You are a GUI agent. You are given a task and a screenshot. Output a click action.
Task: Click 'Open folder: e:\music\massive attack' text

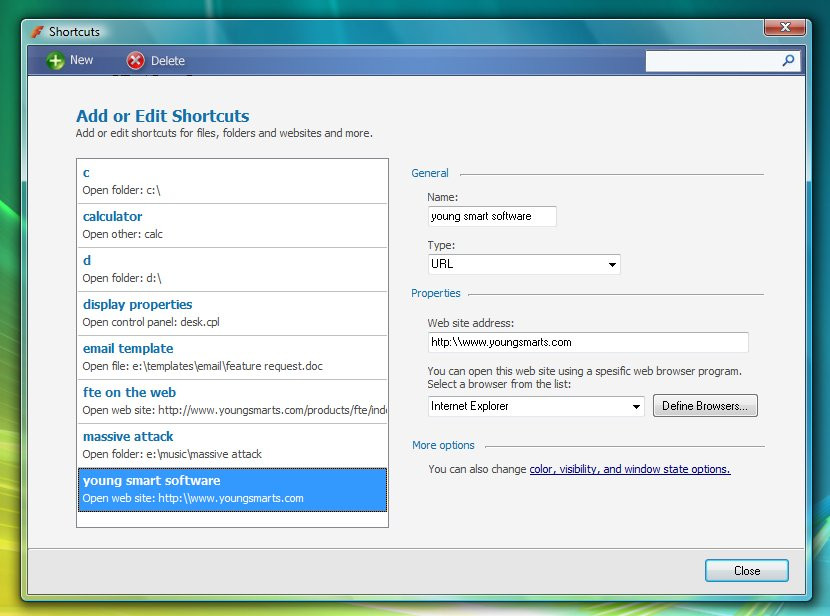click(x=172, y=454)
